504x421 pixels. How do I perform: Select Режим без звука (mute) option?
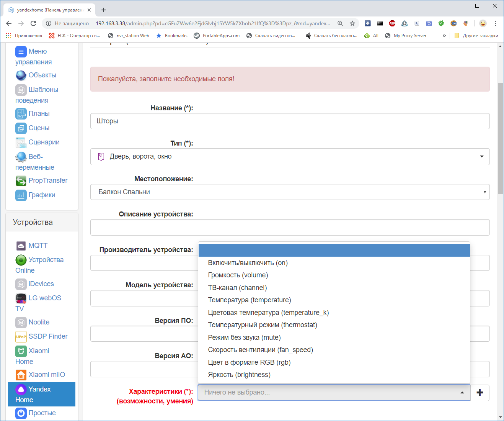pyautogui.click(x=334, y=337)
